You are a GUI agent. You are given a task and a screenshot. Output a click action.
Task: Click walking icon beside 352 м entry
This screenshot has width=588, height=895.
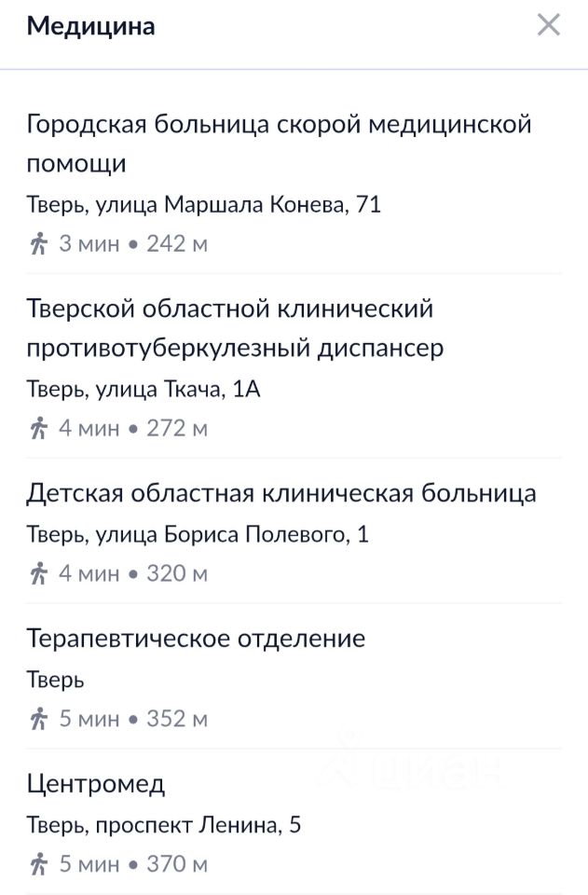click(x=38, y=719)
